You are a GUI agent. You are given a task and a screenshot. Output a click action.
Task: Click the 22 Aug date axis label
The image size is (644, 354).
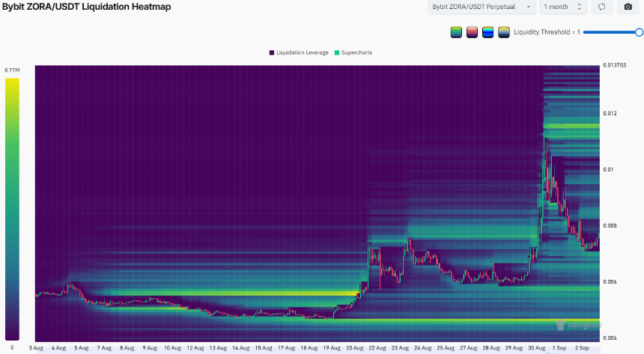click(377, 348)
